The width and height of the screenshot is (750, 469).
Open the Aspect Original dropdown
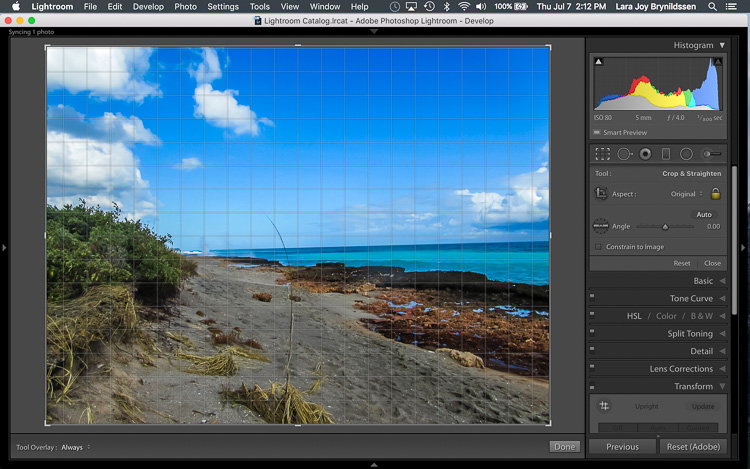click(686, 194)
